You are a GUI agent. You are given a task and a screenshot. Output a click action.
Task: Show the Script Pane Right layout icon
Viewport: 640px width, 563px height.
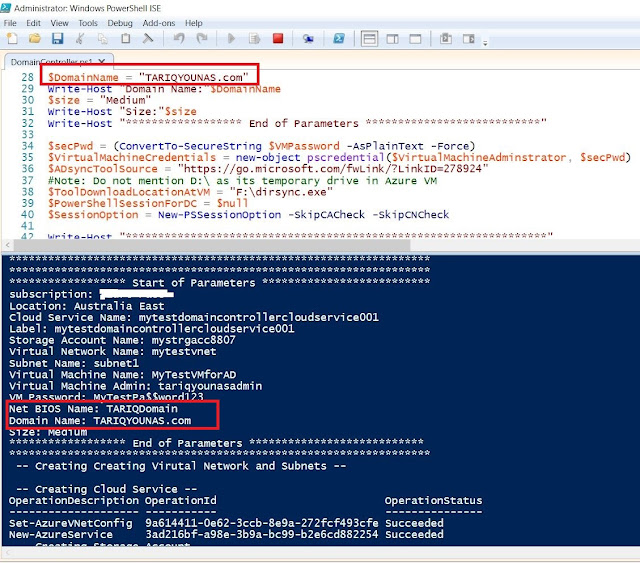coord(393,39)
